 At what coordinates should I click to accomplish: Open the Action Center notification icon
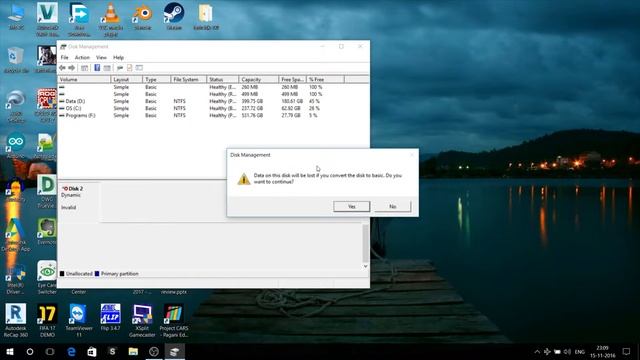click(627, 351)
